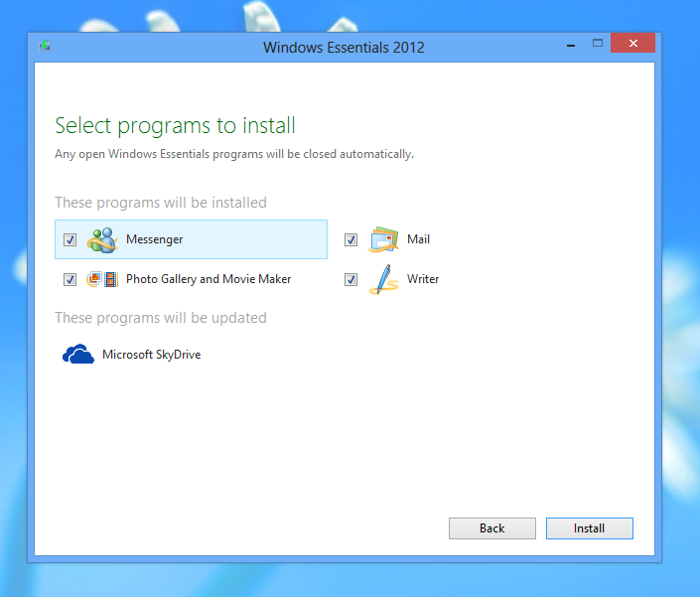Click the Mail envelope icon
Screen dimensions: 700x597
(383, 239)
